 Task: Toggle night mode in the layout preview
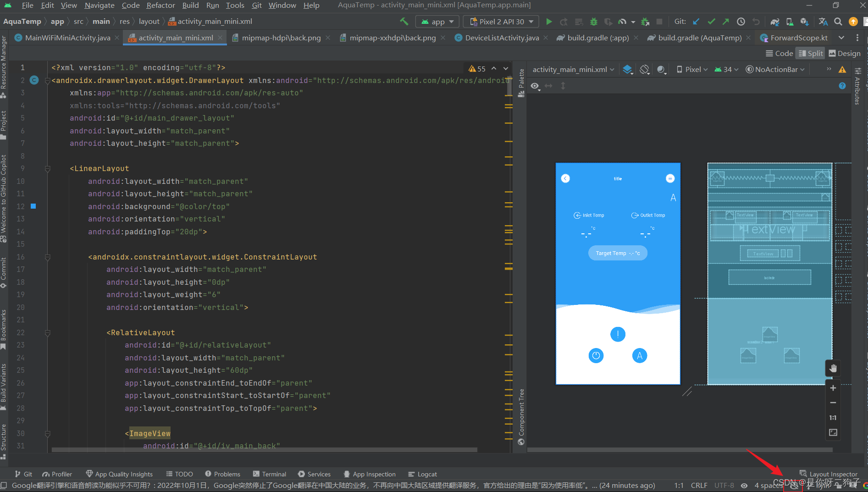click(661, 69)
